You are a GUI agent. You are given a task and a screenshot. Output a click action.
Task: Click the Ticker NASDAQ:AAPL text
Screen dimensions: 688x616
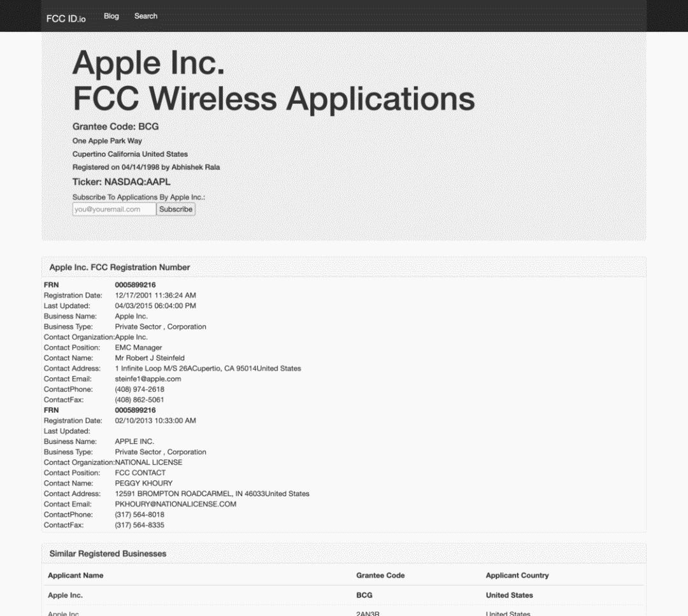[121, 182]
